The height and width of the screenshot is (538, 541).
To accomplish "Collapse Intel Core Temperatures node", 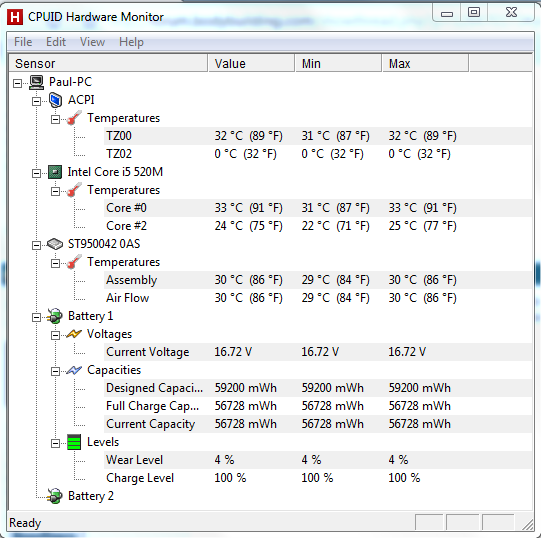I will click(55, 191).
